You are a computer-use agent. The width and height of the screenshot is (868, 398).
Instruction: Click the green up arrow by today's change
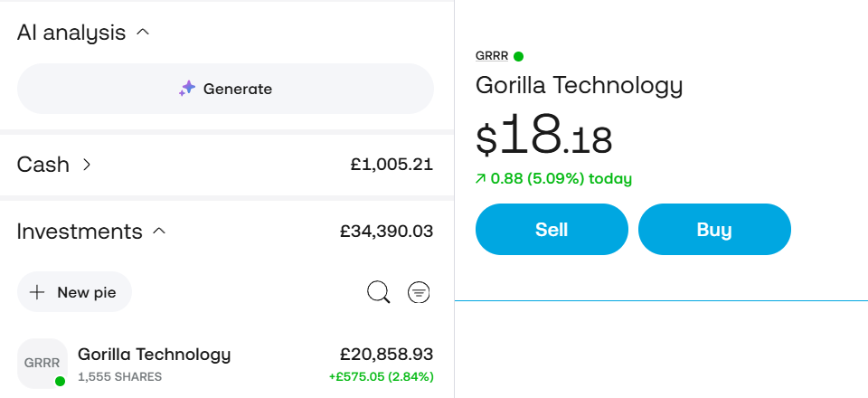(480, 179)
